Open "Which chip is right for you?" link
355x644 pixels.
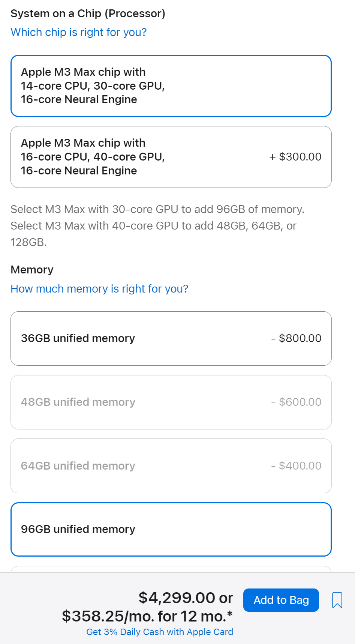coord(78,32)
